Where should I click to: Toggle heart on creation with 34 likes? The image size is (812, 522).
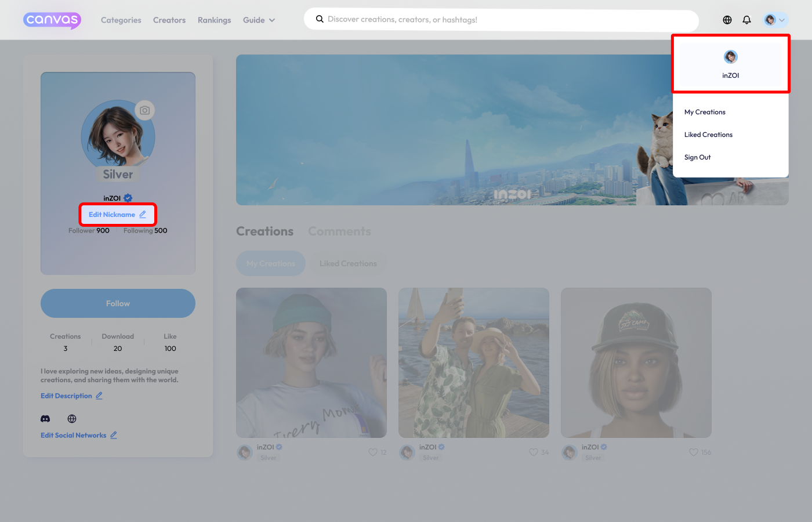533,452
